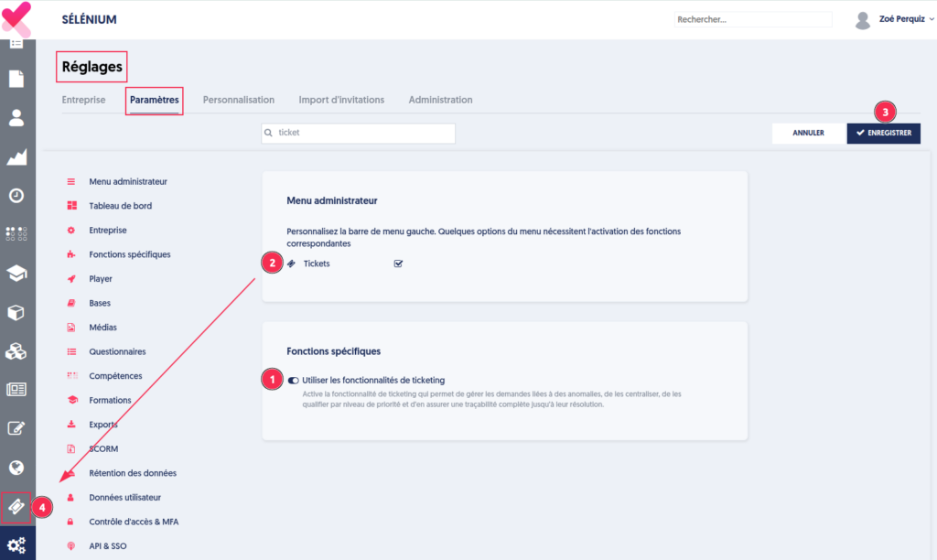Uncheck the Tickets menu checkbox
937x560 pixels.
pos(398,264)
